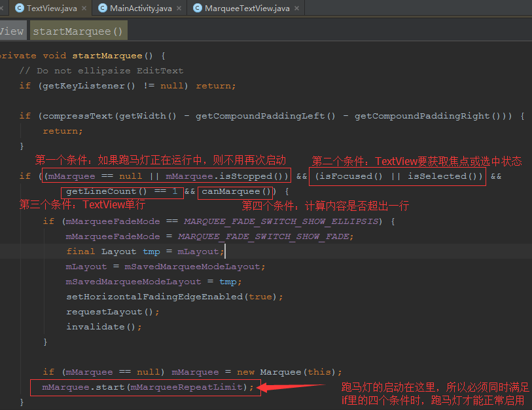The width and height of the screenshot is (532, 410).
Task: Click startMarquee in the method declaration
Action: point(107,56)
